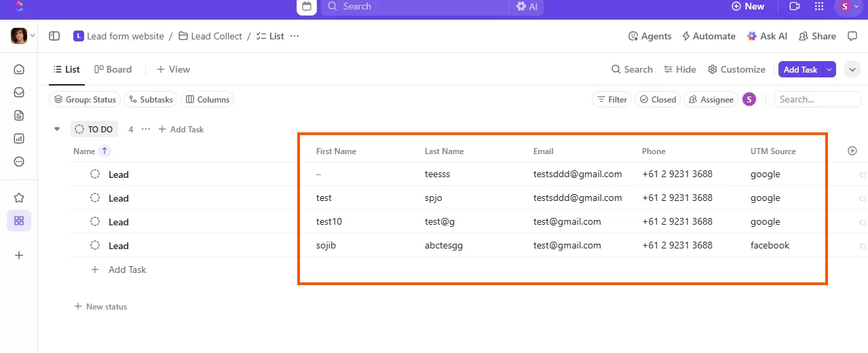The image size is (868, 353).
Task: Click the List breadcrumb item
Action: [270, 36]
